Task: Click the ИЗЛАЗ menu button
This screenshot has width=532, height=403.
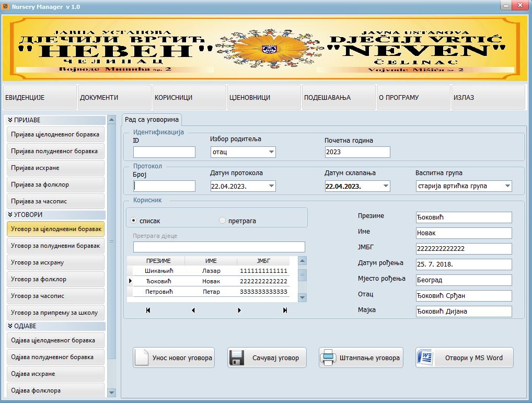Action: pyautogui.click(x=488, y=97)
